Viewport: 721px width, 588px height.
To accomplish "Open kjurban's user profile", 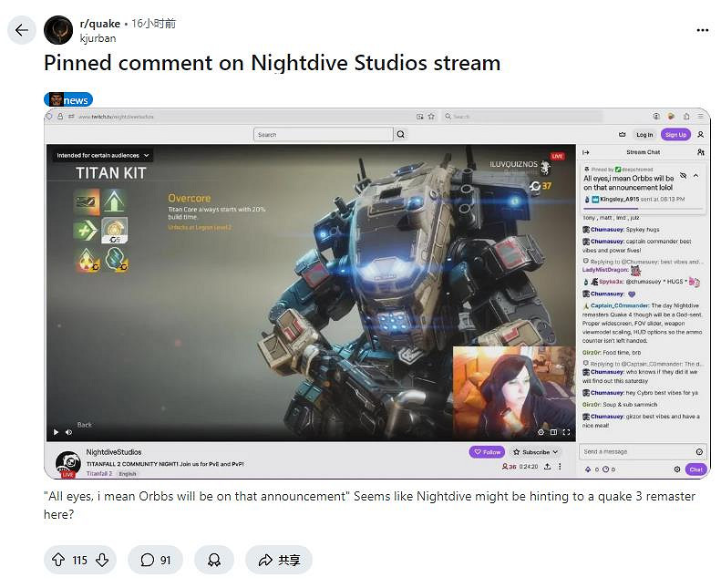I will coord(98,38).
